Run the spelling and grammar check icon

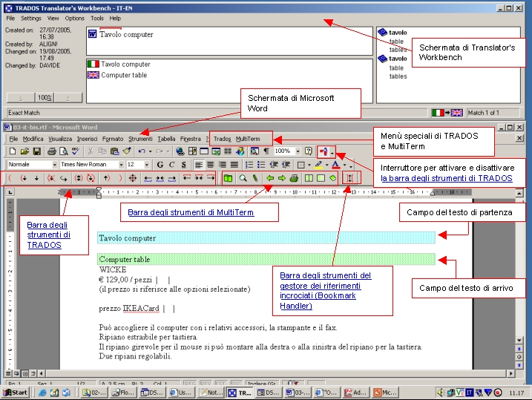click(x=76, y=151)
